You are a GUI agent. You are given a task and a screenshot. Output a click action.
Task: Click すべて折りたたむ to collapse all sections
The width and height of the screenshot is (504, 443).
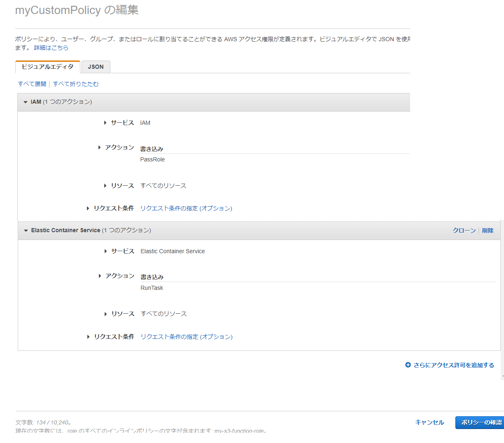pyautogui.click(x=76, y=84)
